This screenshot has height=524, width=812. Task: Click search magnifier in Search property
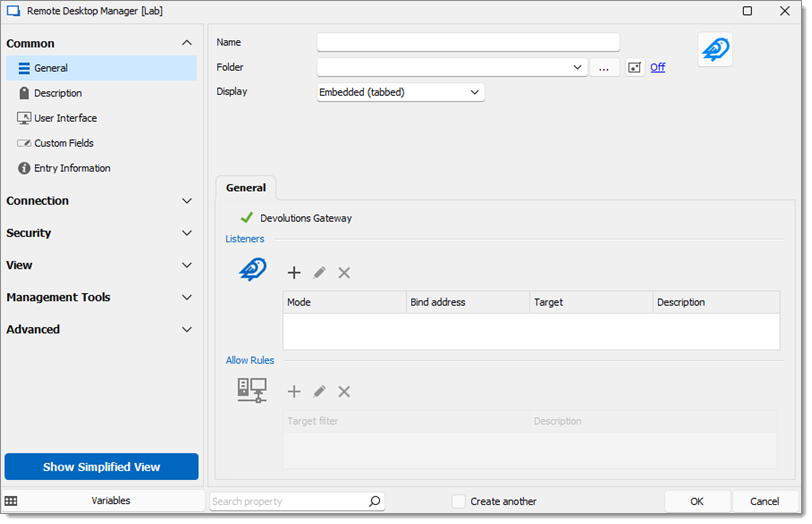tap(374, 501)
